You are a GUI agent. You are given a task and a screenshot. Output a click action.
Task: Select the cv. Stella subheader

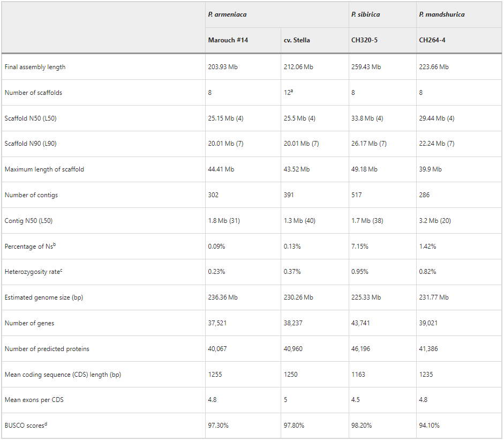click(297, 40)
